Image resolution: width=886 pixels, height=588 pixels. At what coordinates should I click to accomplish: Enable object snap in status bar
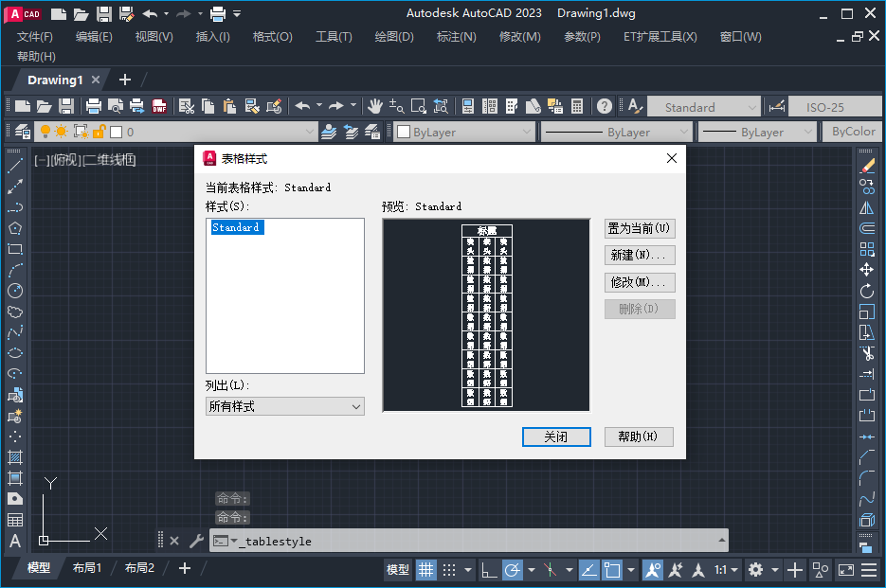(x=614, y=570)
